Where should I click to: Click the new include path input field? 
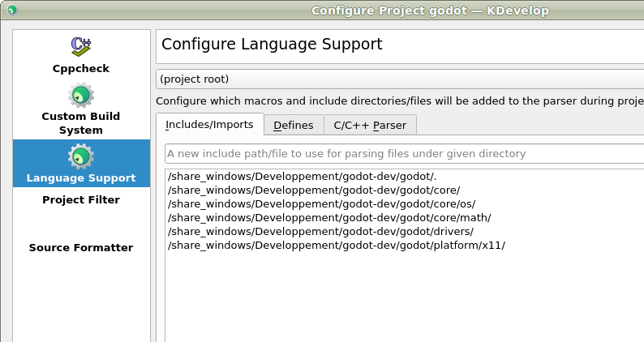[x=403, y=154]
